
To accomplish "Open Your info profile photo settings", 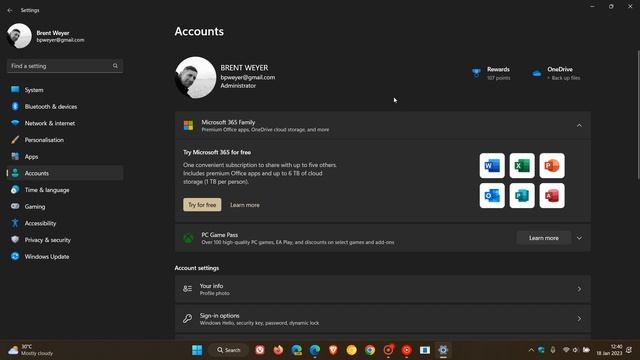I will point(382,289).
